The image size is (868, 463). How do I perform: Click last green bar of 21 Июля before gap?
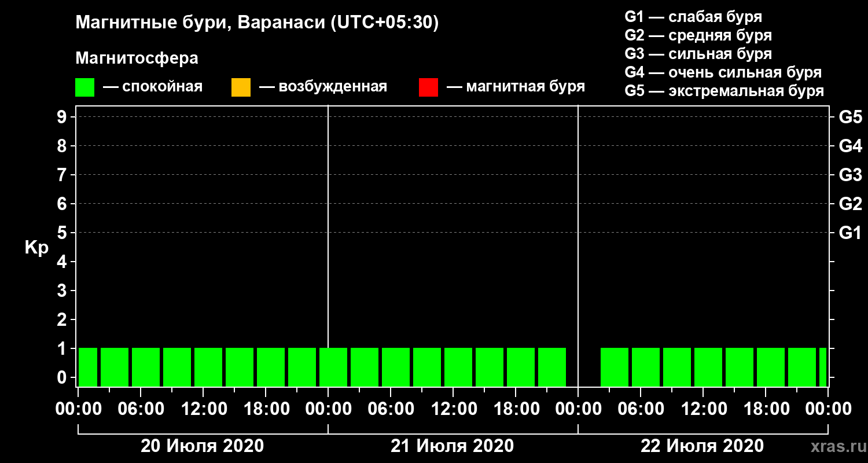pyautogui.click(x=552, y=367)
